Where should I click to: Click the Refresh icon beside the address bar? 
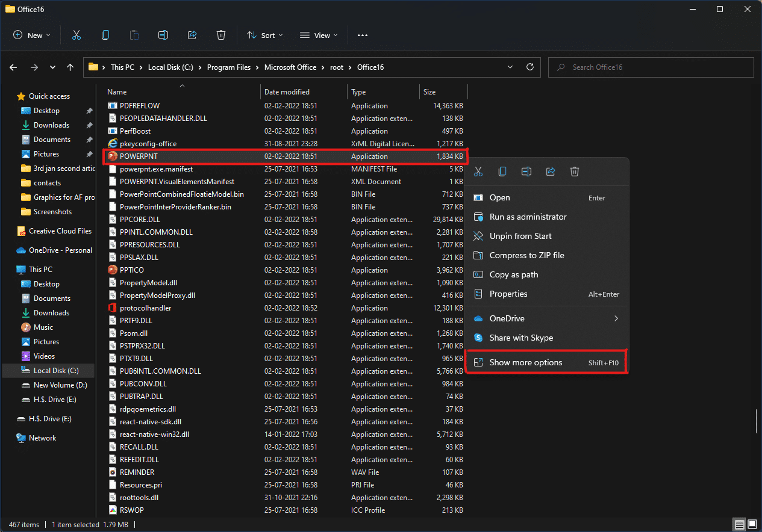[530, 67]
